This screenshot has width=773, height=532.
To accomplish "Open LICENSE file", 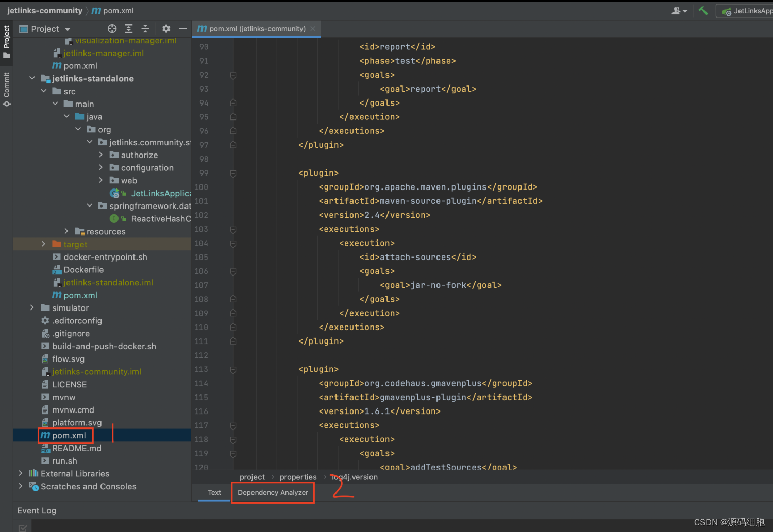I will tap(63, 385).
